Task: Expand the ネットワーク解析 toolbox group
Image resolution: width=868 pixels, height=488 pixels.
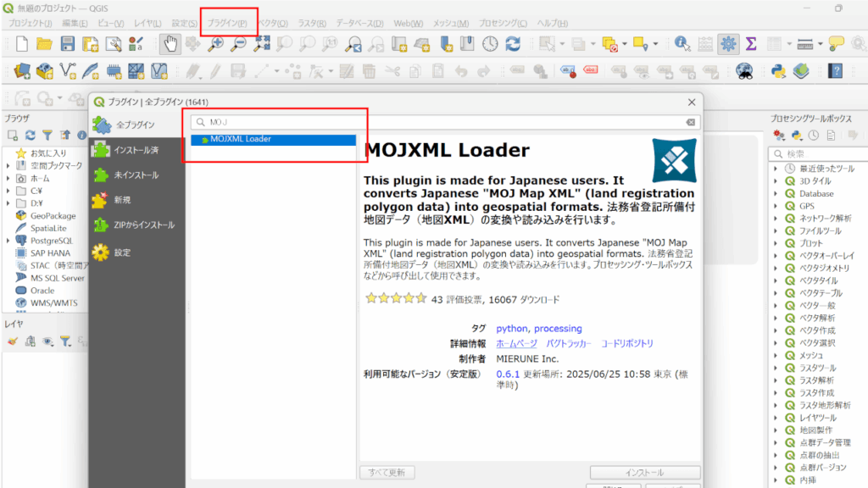Action: point(776,218)
